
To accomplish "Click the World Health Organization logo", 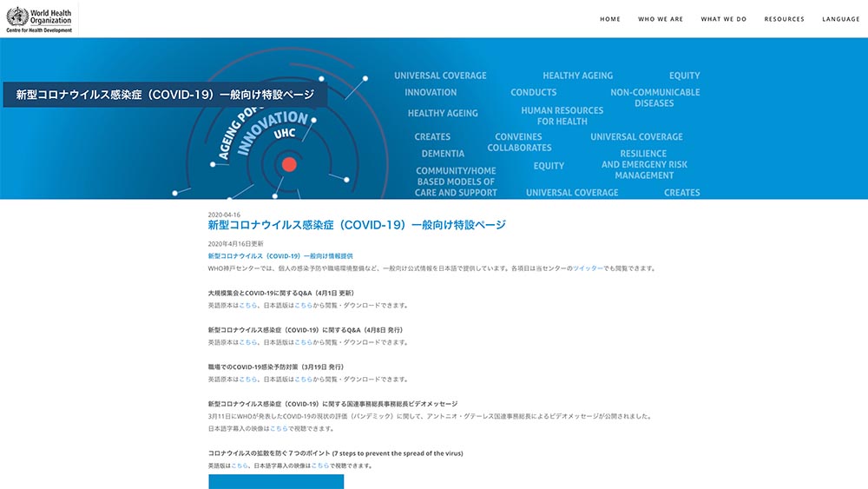I will point(40,19).
